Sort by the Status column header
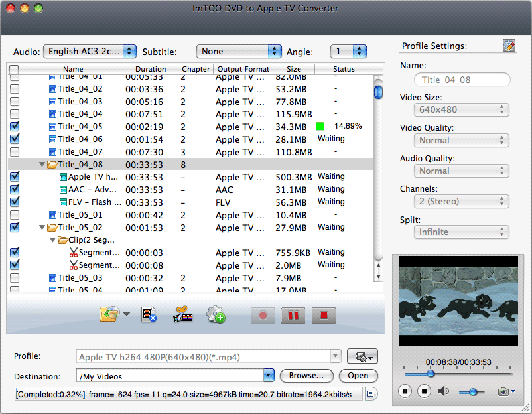 pos(344,69)
